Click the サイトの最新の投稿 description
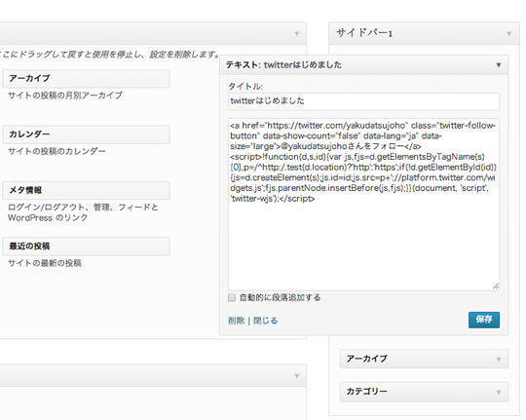Viewport: 526px width, 420px height. pos(45,263)
